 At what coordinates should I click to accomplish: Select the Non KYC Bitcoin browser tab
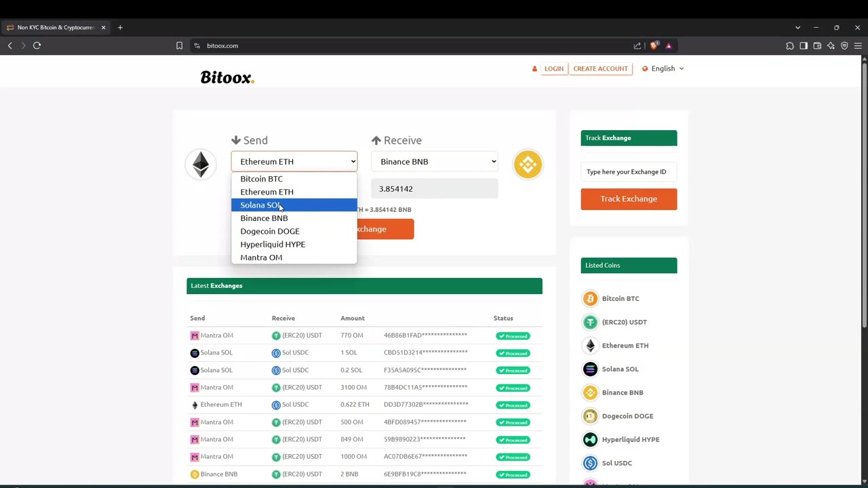(x=56, y=28)
